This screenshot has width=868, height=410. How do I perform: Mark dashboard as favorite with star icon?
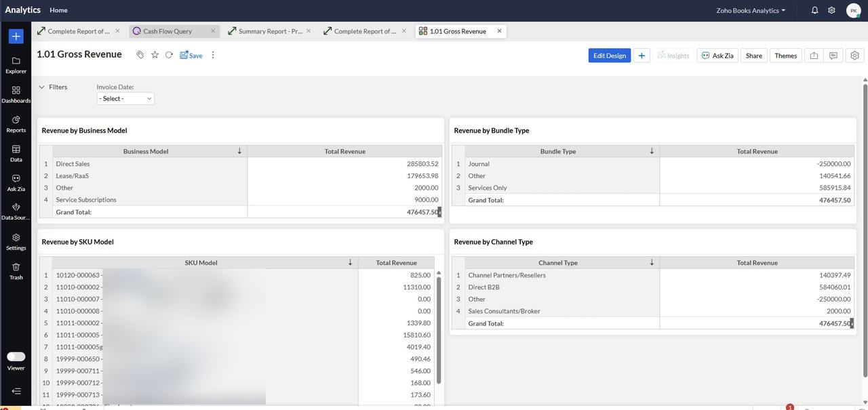click(155, 55)
